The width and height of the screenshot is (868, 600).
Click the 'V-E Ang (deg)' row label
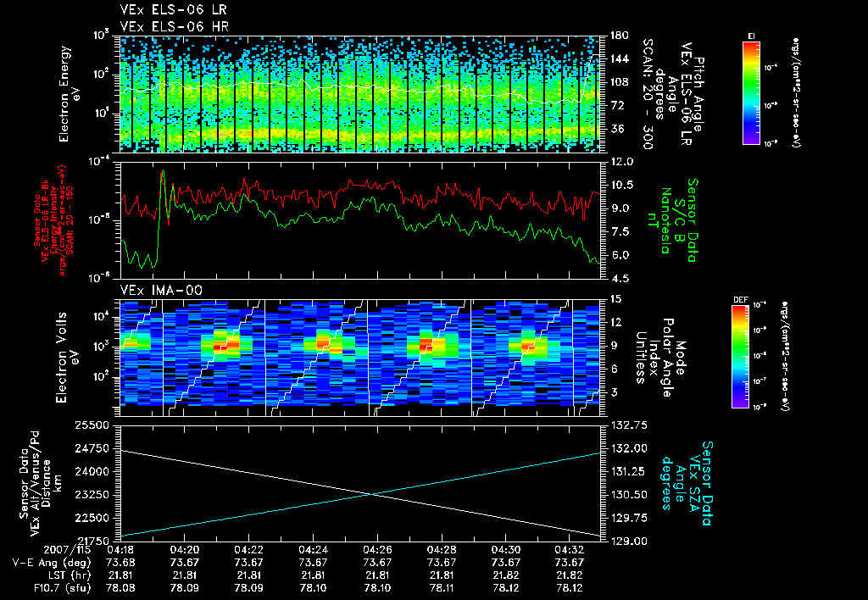point(53,563)
